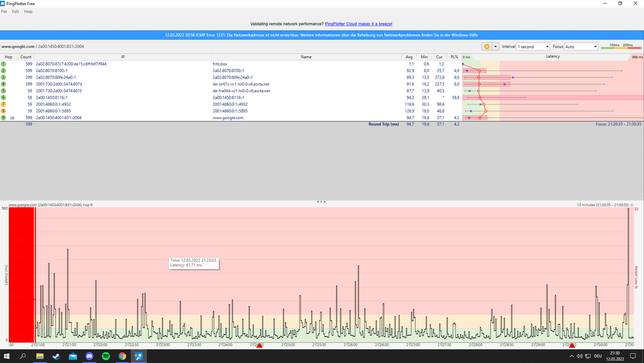This screenshot has height=363, width=644.
Task: Click the Focus: 21:20:35 - 21:30:35 label
Action: 618,124
